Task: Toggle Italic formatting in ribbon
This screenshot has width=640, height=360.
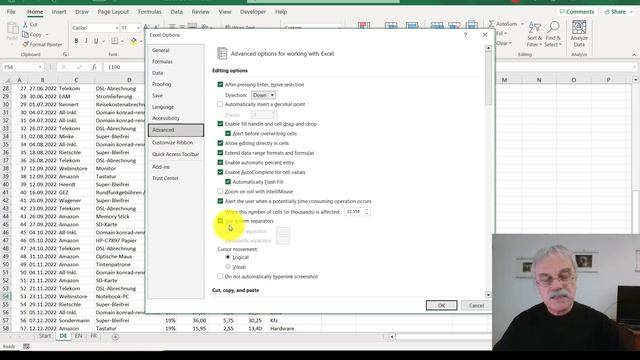Action: pos(86,41)
